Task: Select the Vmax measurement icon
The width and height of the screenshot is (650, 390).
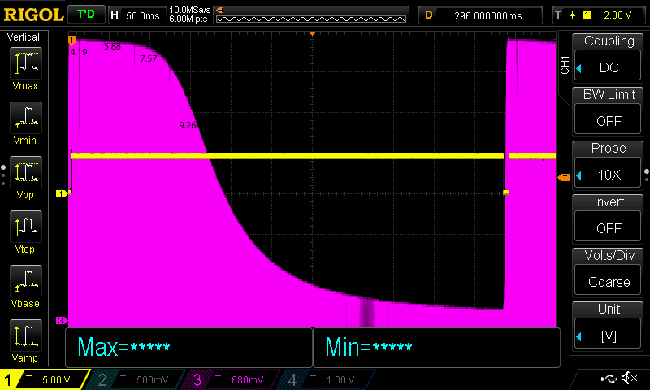Action: point(25,64)
